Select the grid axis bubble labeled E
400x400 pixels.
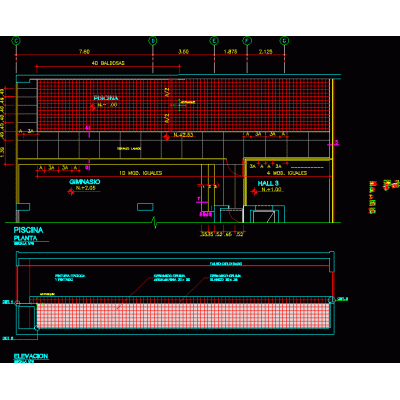click(x=214, y=41)
